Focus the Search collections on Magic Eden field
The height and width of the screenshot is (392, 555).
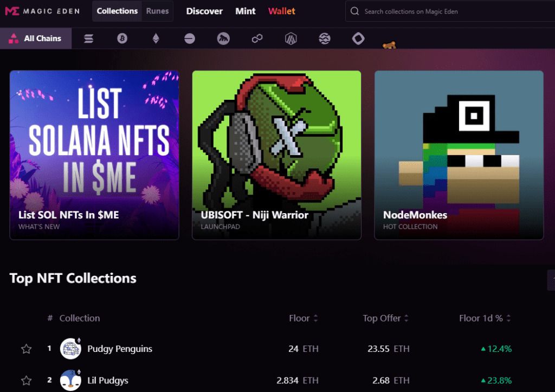tap(450, 11)
